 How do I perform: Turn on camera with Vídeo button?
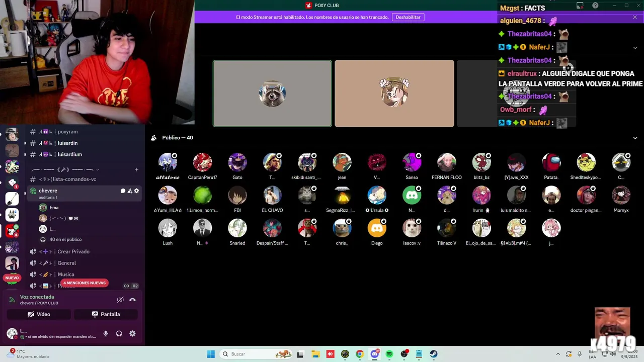tap(39, 314)
